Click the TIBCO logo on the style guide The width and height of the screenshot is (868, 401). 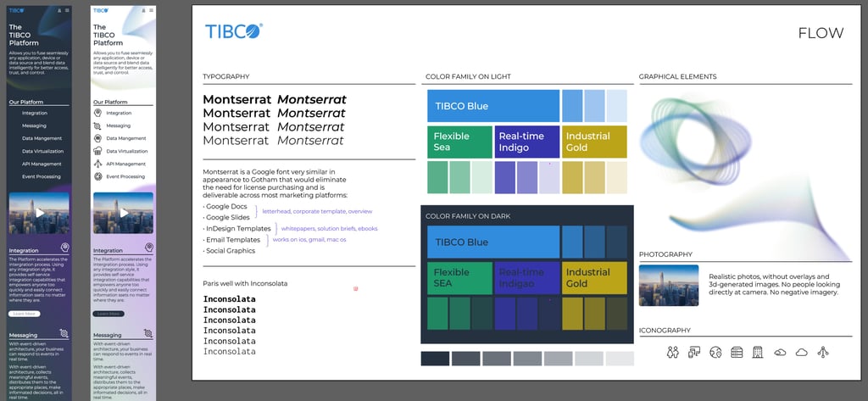(x=234, y=31)
